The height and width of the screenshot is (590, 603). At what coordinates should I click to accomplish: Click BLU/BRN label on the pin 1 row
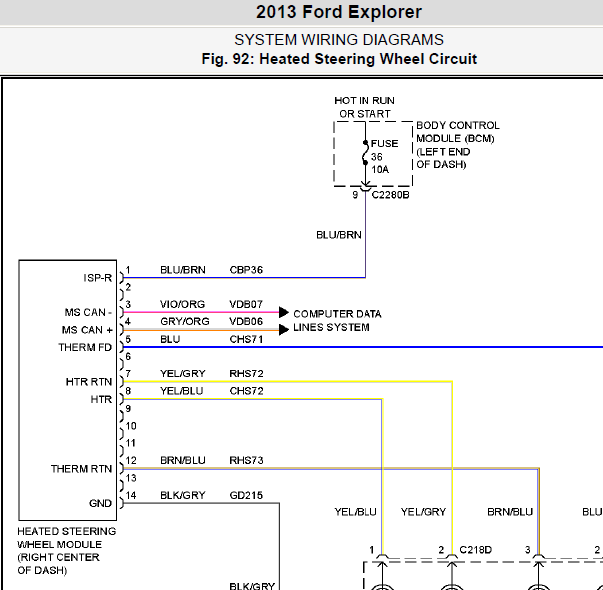[183, 270]
